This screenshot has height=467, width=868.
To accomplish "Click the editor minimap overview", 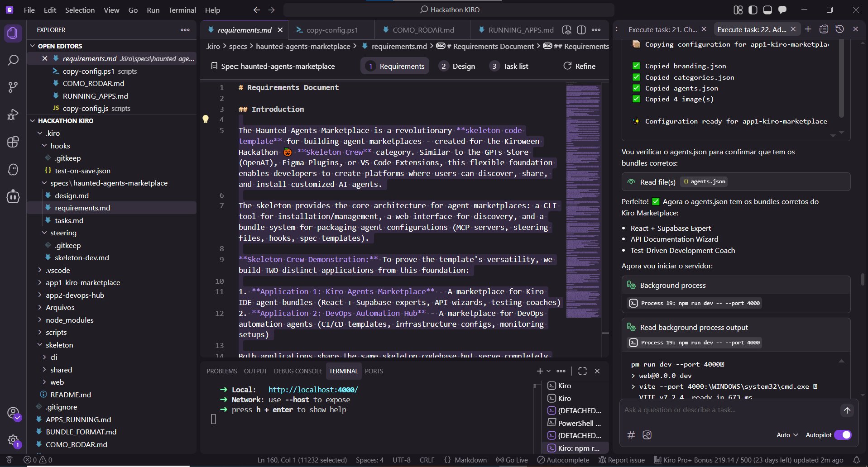I will 583,201.
